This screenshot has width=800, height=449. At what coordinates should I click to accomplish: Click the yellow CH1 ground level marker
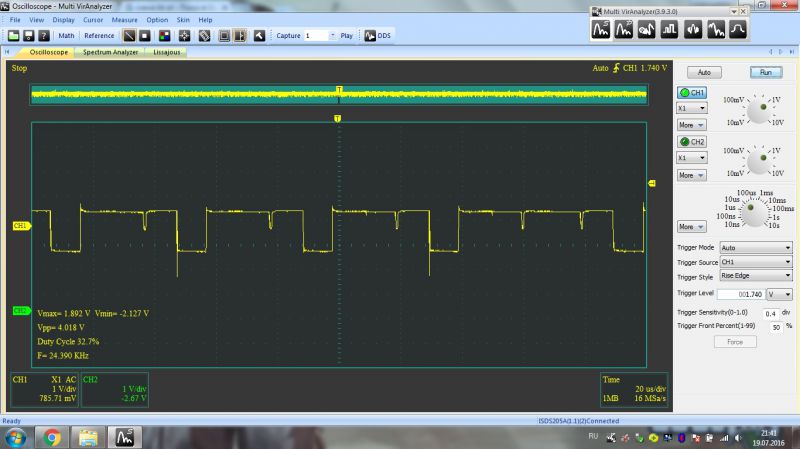pyautogui.click(x=21, y=226)
